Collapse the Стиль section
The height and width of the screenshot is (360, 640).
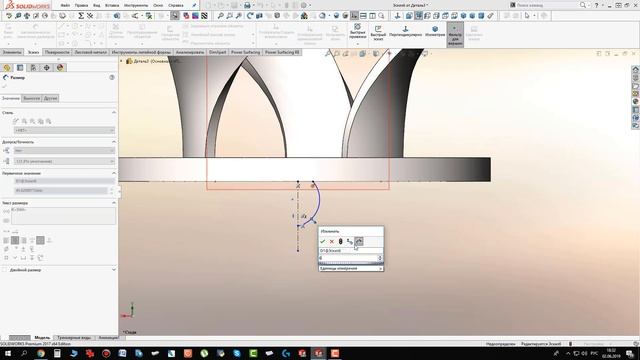coord(114,112)
